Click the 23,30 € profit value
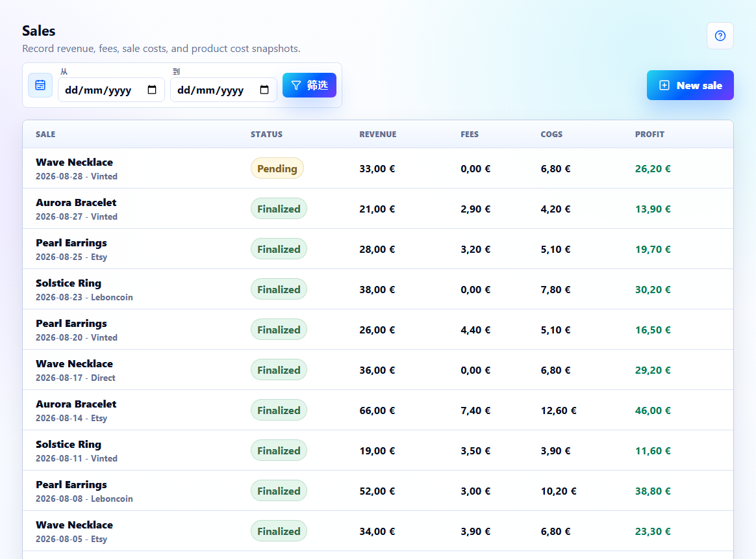 pos(653,531)
